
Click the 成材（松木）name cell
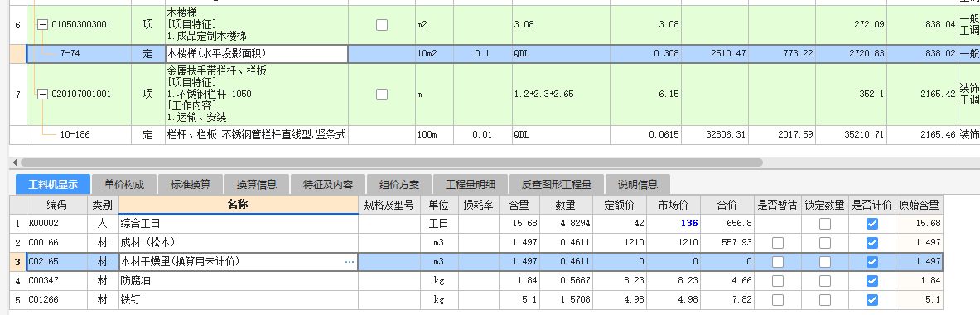[238, 243]
